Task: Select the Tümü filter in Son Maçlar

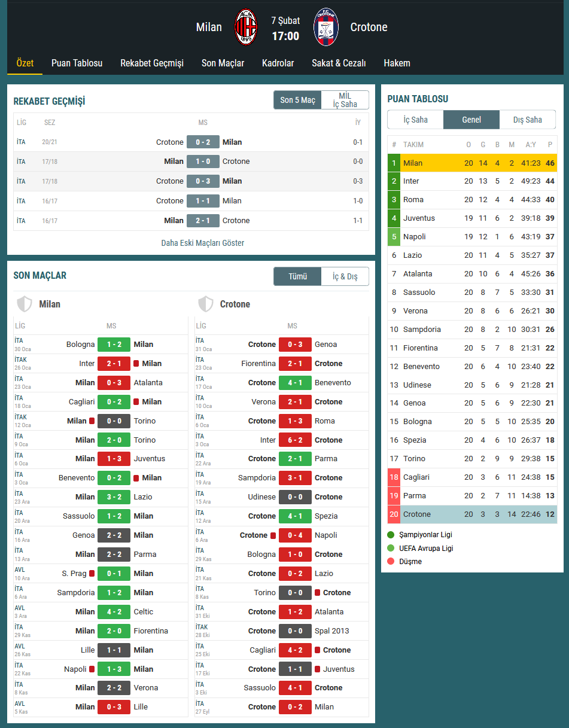Action: (297, 276)
